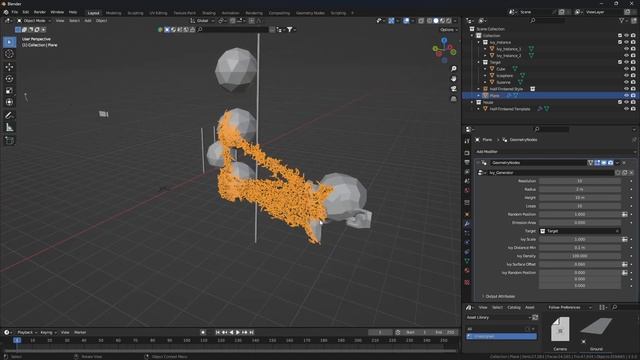This screenshot has width=640, height=360.
Task: Collapse the Ivy_Instance collection
Action: (x=479, y=42)
